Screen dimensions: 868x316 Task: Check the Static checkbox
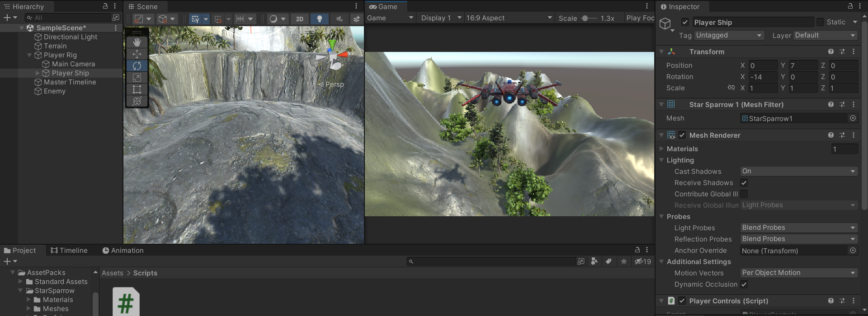coord(820,22)
